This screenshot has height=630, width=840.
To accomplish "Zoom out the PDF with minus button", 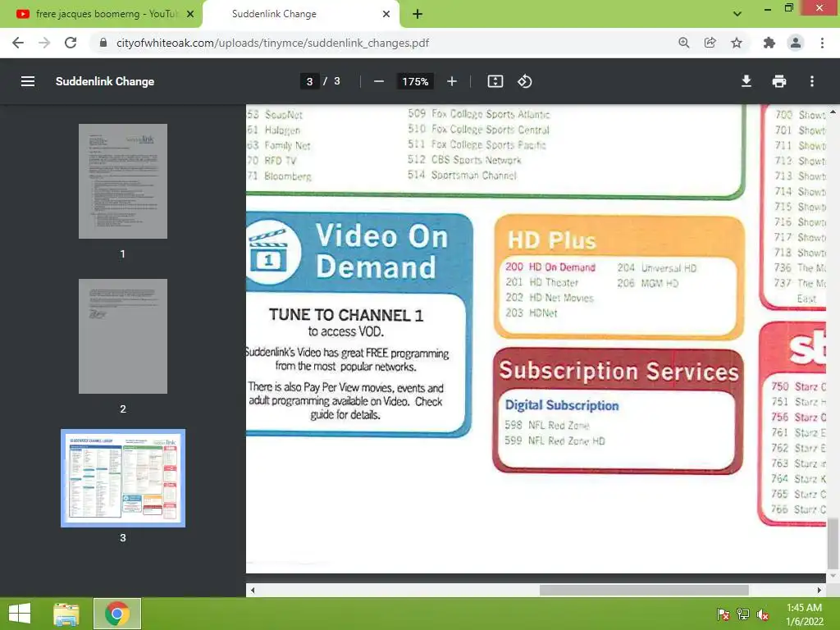I will 379,81.
